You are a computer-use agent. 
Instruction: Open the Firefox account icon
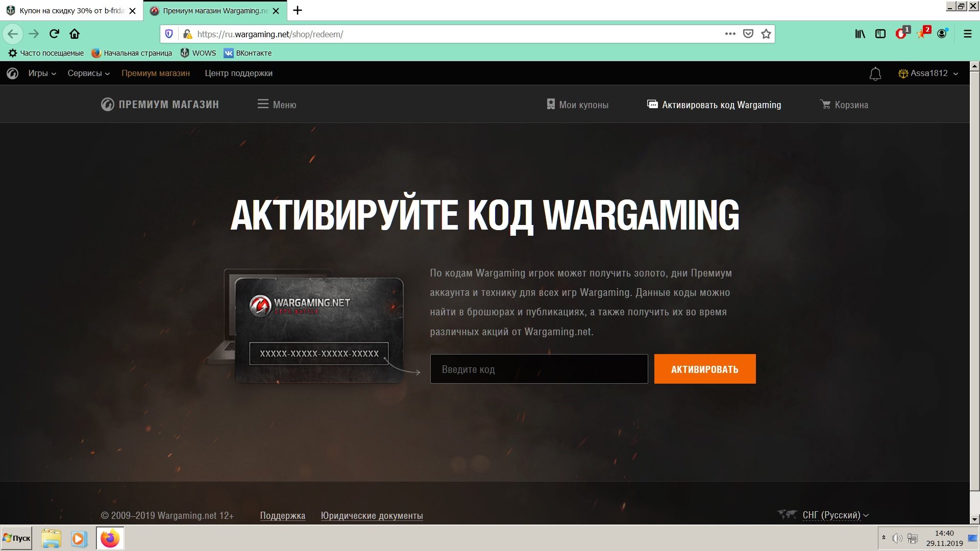942,34
